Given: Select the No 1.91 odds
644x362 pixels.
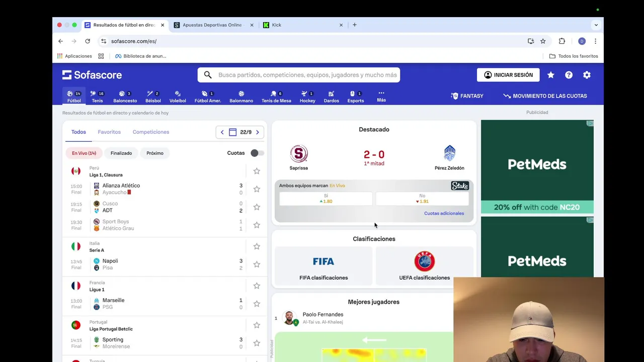Looking at the screenshot, I should 422,199.
